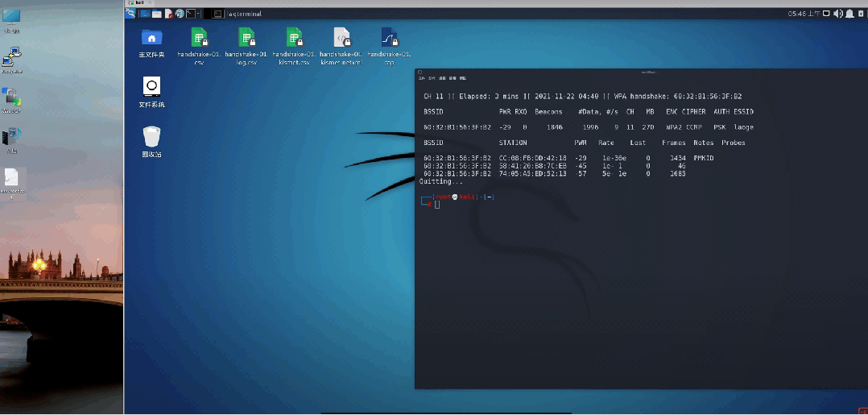The height and width of the screenshot is (415, 868).
Task: Select the handshake-01.kismet.netxml desktop file
Action: pyautogui.click(x=341, y=47)
